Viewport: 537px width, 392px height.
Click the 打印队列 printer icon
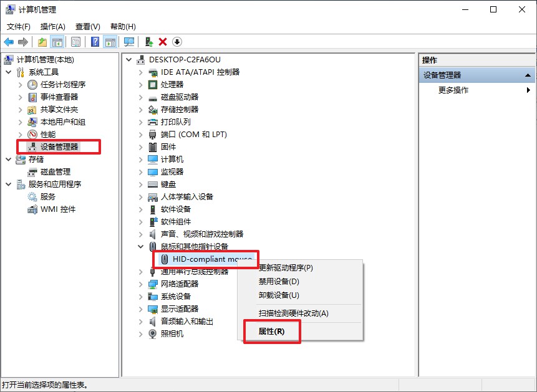[x=152, y=122]
